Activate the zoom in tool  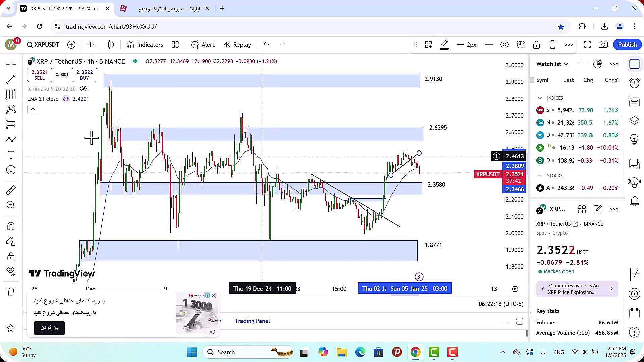pos(11,205)
